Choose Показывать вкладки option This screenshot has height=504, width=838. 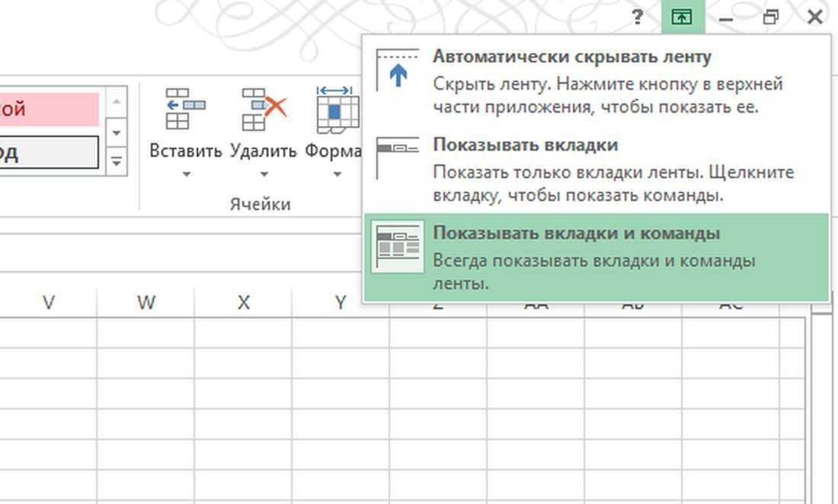(x=597, y=169)
